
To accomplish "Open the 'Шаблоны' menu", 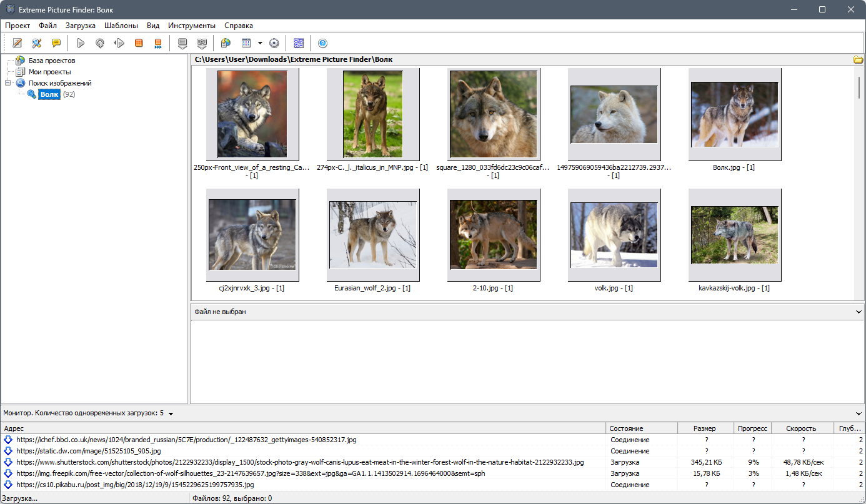I will click(x=121, y=26).
